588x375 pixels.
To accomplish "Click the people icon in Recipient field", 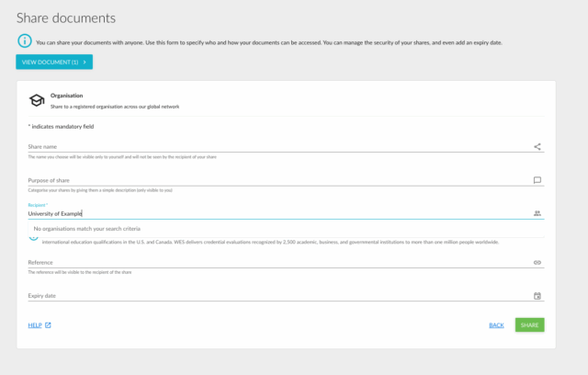I will (x=537, y=213).
